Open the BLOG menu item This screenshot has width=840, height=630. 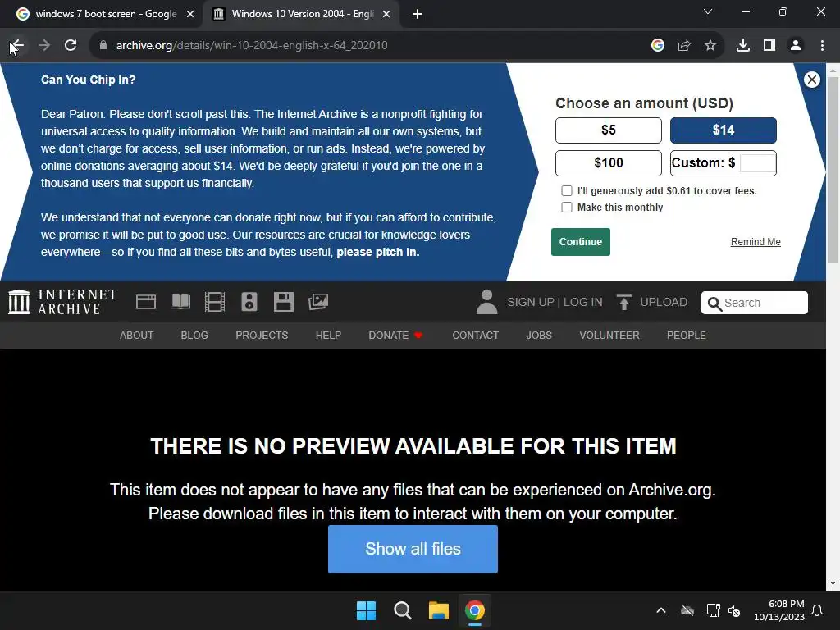(x=194, y=336)
